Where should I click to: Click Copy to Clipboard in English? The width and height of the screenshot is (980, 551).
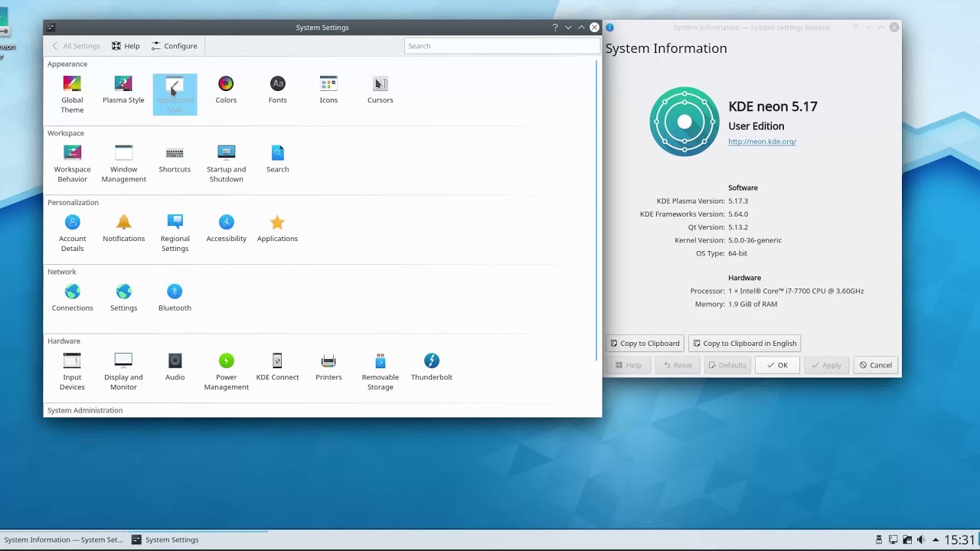pyautogui.click(x=745, y=343)
